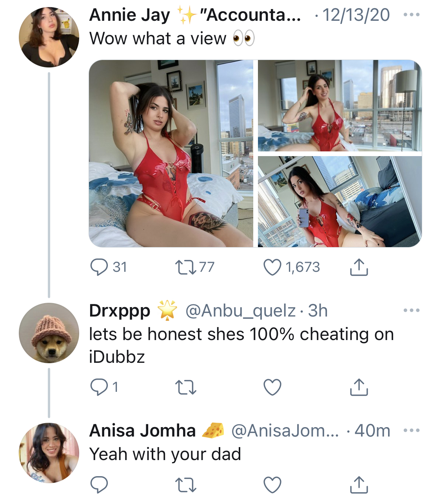The height and width of the screenshot is (504, 441).
Task: Share Drxppp's tweet
Action: pyautogui.click(x=359, y=387)
